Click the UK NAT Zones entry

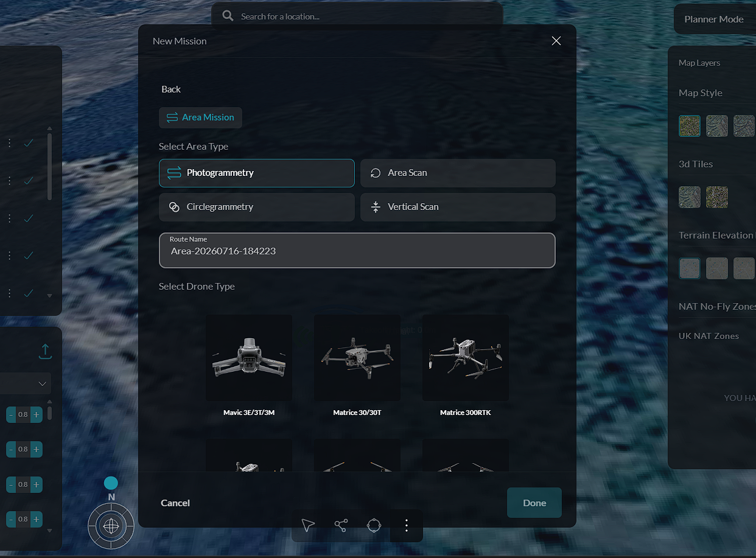tap(709, 336)
